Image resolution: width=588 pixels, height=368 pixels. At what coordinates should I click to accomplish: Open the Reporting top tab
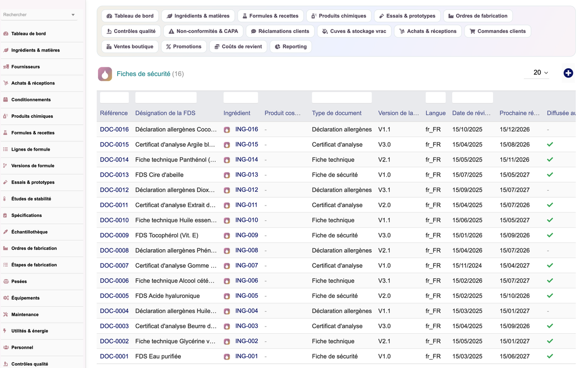pyautogui.click(x=291, y=47)
